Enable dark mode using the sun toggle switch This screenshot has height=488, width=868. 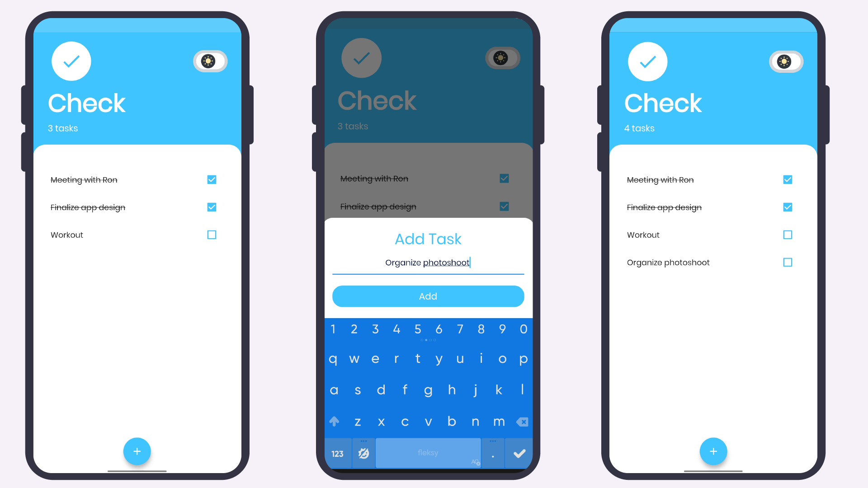(210, 61)
